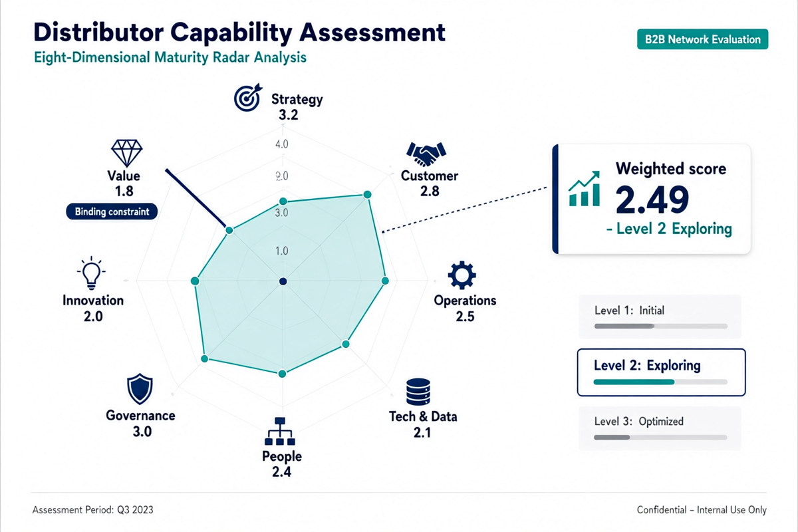
Task: Click the Strategy score "3.2"
Action: 289,115
